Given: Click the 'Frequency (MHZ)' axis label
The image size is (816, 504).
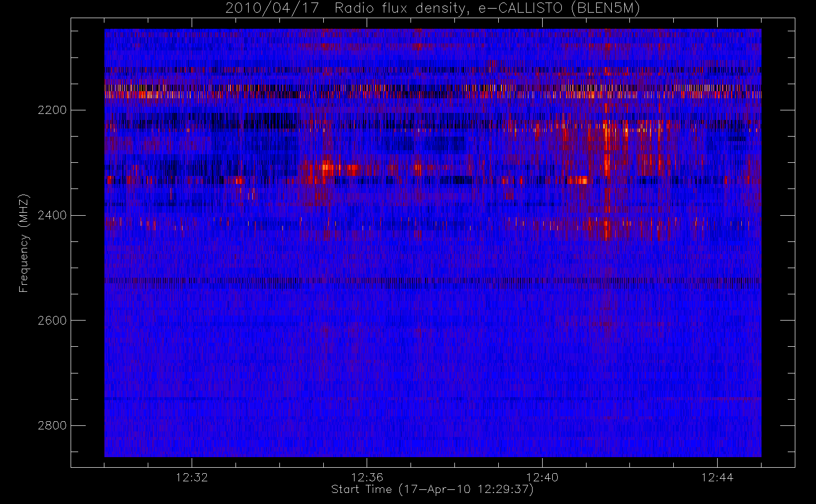Looking at the screenshot, I should coord(24,243).
